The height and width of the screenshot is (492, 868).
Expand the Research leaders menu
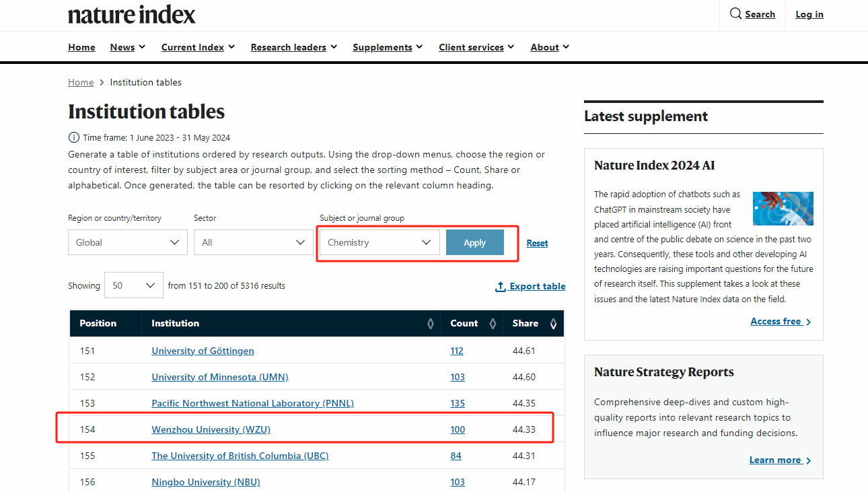tap(293, 47)
